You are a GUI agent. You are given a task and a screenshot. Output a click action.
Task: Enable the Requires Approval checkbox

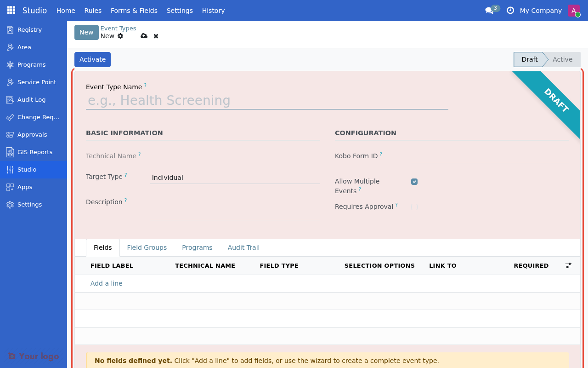414,207
